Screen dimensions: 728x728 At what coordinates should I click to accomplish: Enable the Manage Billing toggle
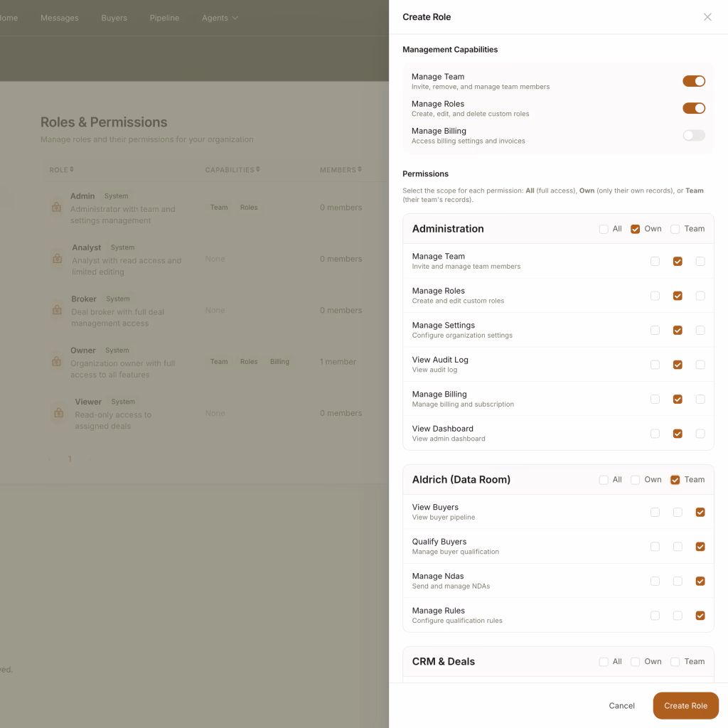click(693, 135)
